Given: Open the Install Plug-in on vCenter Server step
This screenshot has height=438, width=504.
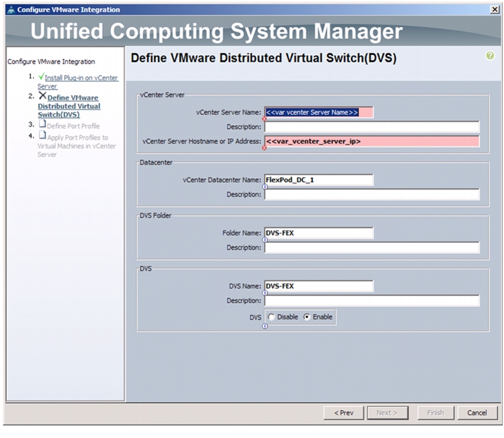Looking at the screenshot, I should (78, 82).
